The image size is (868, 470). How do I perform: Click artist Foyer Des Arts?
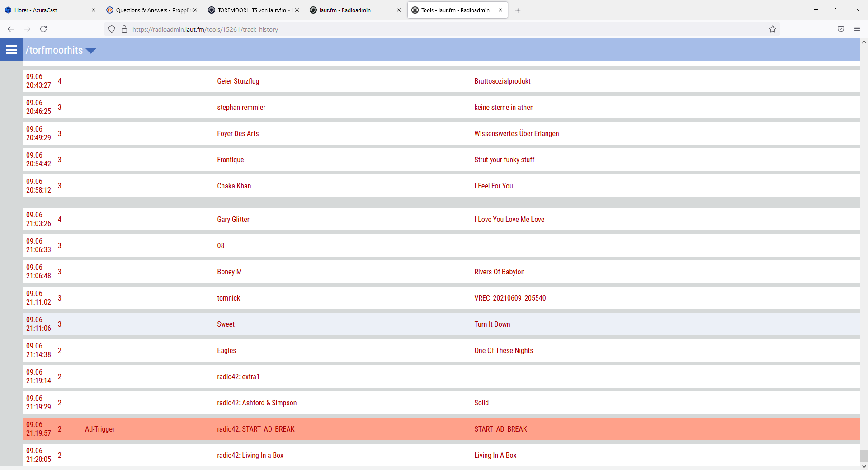point(238,134)
